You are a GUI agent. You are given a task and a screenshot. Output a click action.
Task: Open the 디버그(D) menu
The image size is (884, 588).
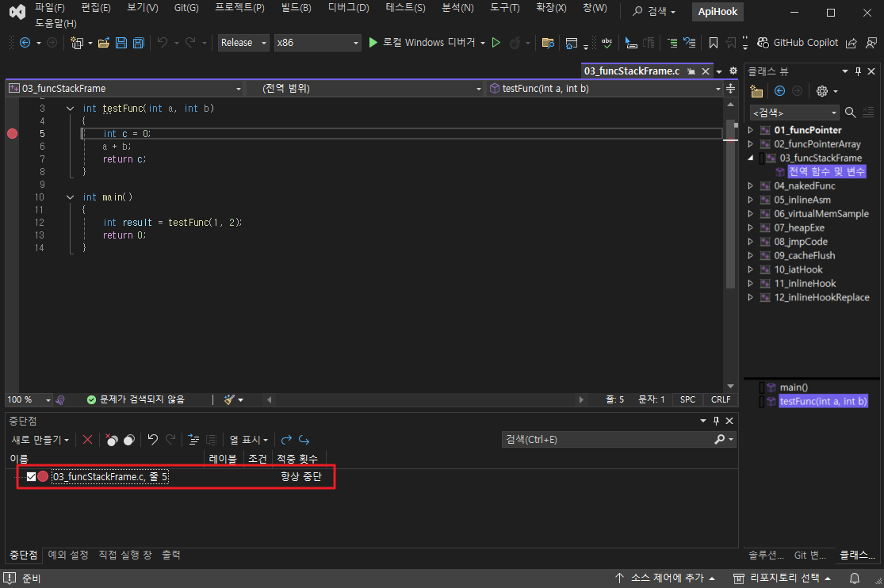coord(348,8)
